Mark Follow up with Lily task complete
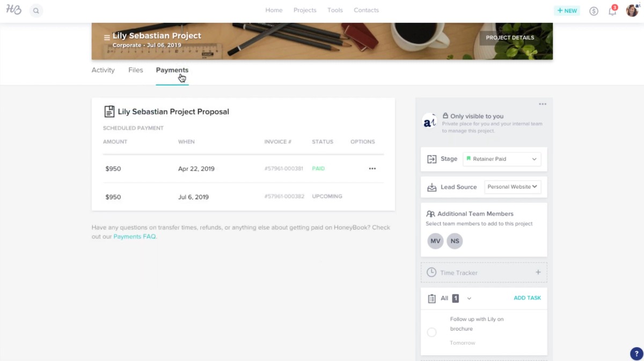Screen dimensions: 644x361 (431, 332)
